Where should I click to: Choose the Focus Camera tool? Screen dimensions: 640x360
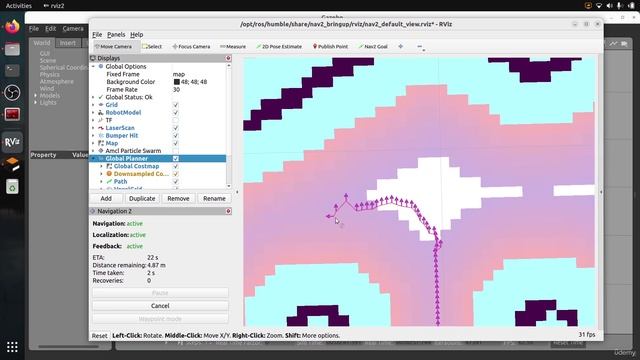point(191,47)
